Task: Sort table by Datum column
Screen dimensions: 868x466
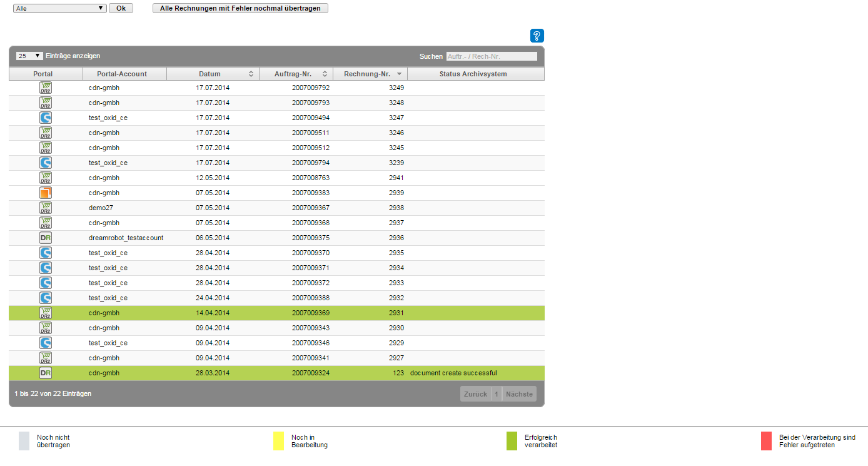Action: (x=213, y=74)
